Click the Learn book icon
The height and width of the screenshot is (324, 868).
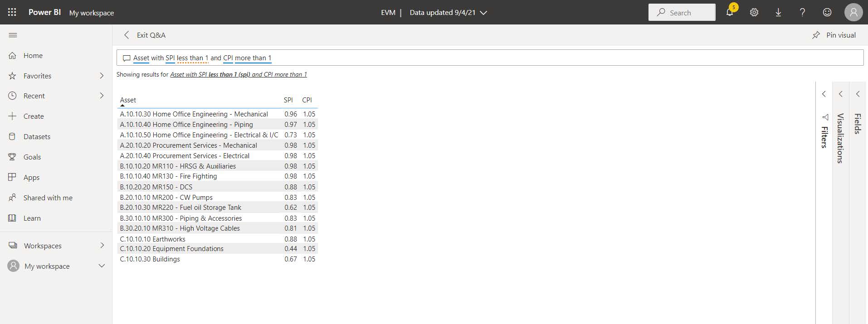(x=12, y=218)
